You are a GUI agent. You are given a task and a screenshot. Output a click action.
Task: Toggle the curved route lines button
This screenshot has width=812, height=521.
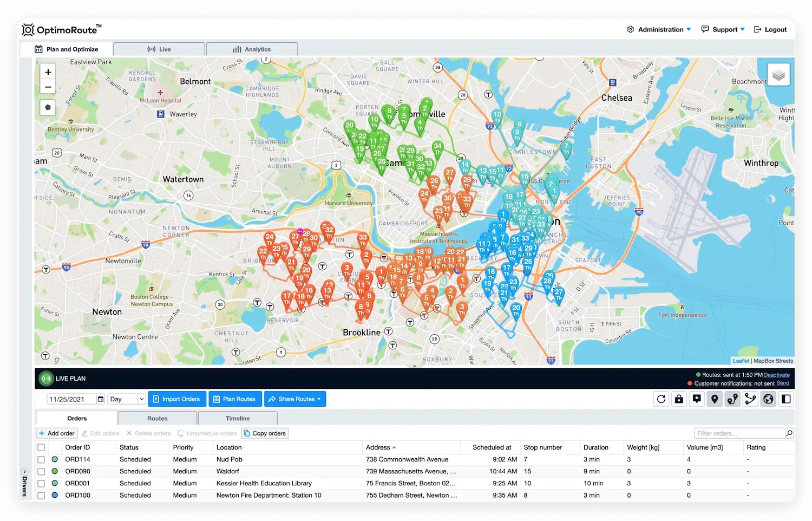pos(732,399)
